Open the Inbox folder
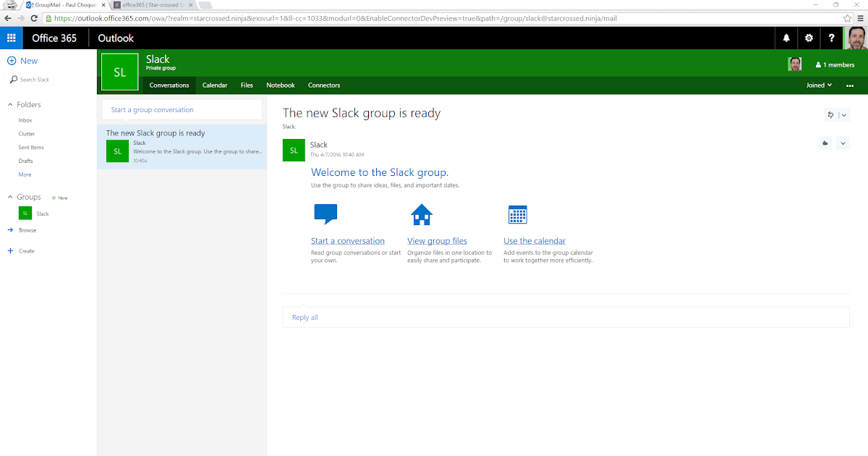 pos(25,120)
